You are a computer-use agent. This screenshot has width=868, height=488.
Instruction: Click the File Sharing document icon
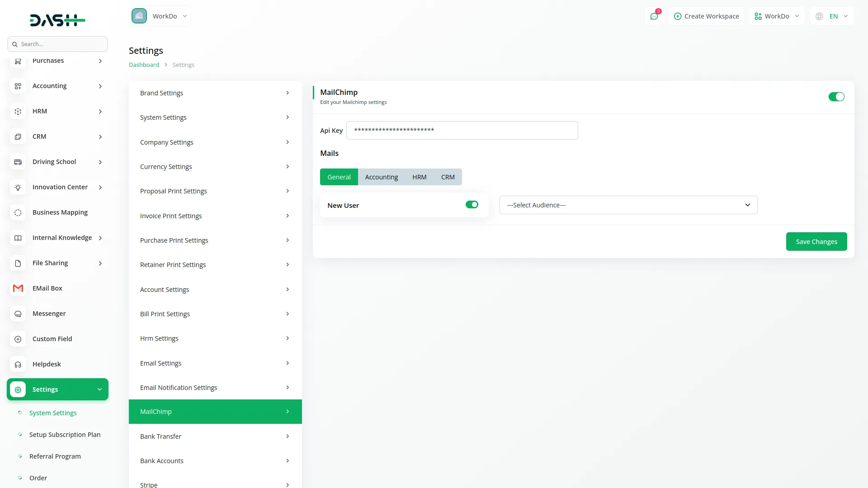tap(18, 263)
